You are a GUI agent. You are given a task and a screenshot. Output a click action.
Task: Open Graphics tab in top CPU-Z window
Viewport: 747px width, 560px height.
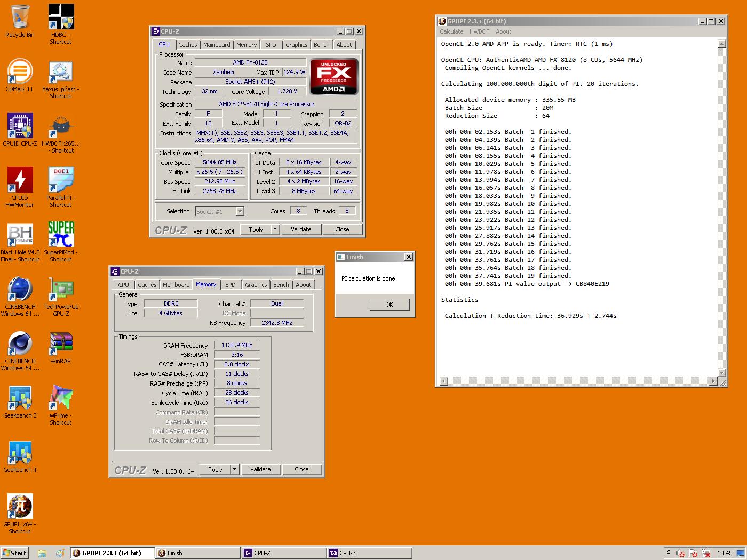click(x=296, y=45)
